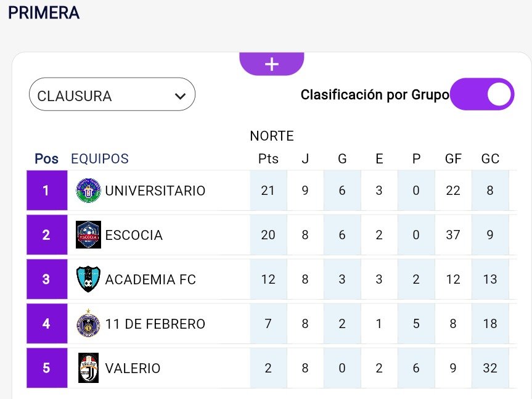Open the ESCOCIA team name link

(x=134, y=235)
